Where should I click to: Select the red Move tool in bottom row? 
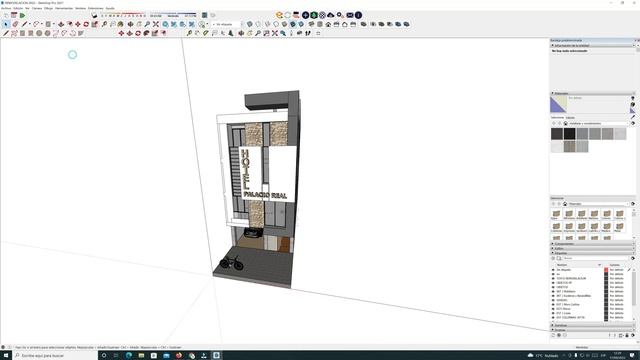[121, 33]
